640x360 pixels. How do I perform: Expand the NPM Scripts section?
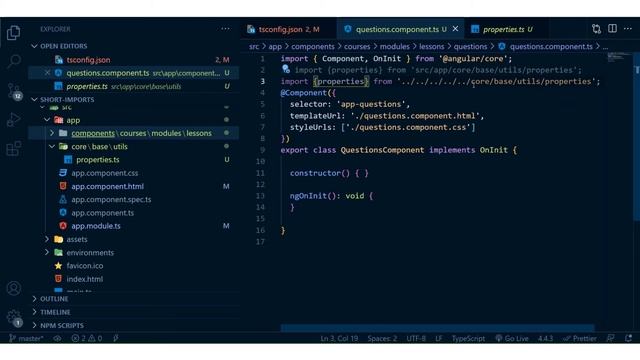(62, 325)
